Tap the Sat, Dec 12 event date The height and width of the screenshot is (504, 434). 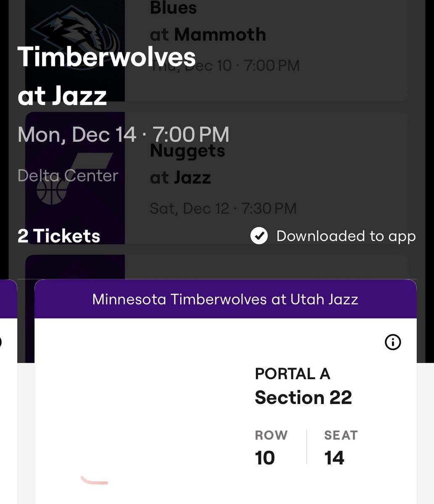[x=223, y=208]
